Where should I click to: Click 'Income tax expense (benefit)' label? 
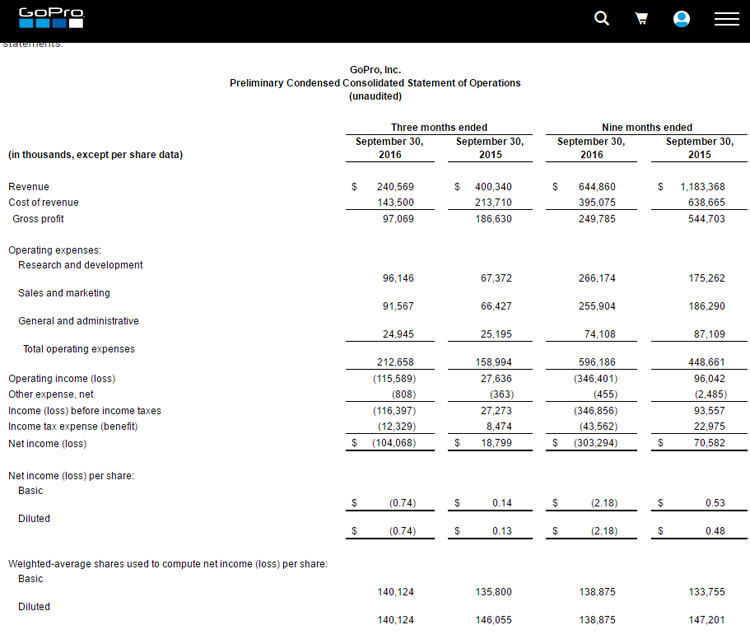[x=73, y=426]
